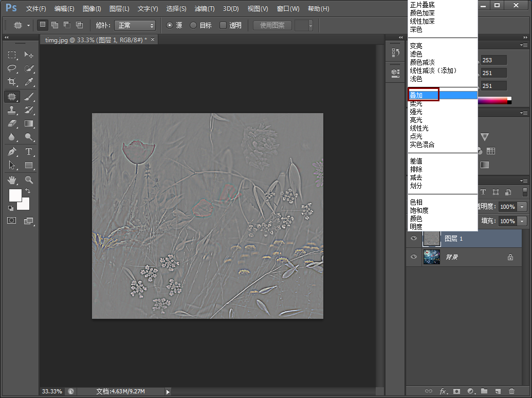This screenshot has height=398, width=532.
Task: Select the Horizontal Type tool
Action: 29,152
